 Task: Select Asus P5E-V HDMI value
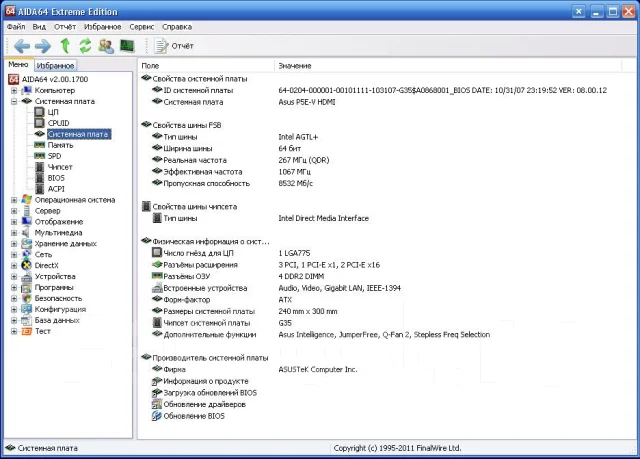point(307,102)
